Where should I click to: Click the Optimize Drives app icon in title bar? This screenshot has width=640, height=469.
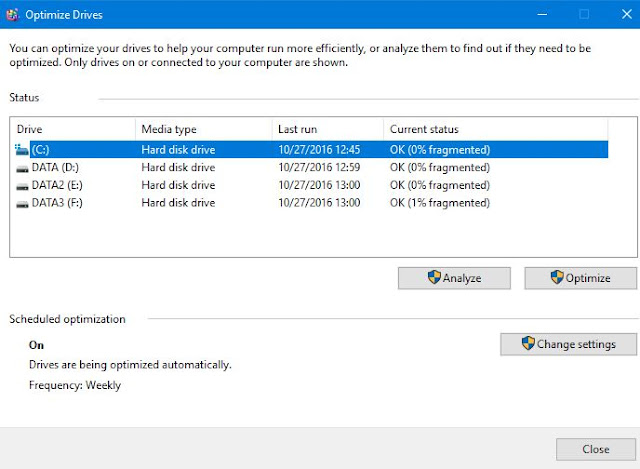click(x=12, y=15)
